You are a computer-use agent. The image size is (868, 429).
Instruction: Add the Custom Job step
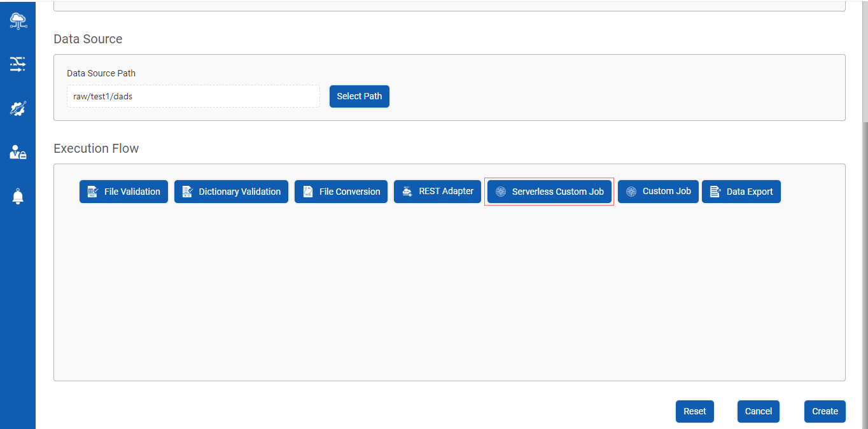[x=658, y=192]
